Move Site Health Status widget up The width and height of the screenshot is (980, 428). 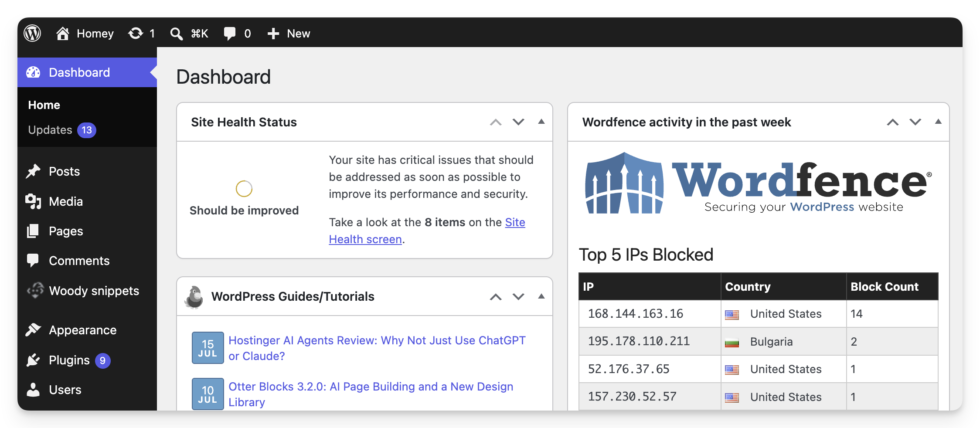point(496,122)
